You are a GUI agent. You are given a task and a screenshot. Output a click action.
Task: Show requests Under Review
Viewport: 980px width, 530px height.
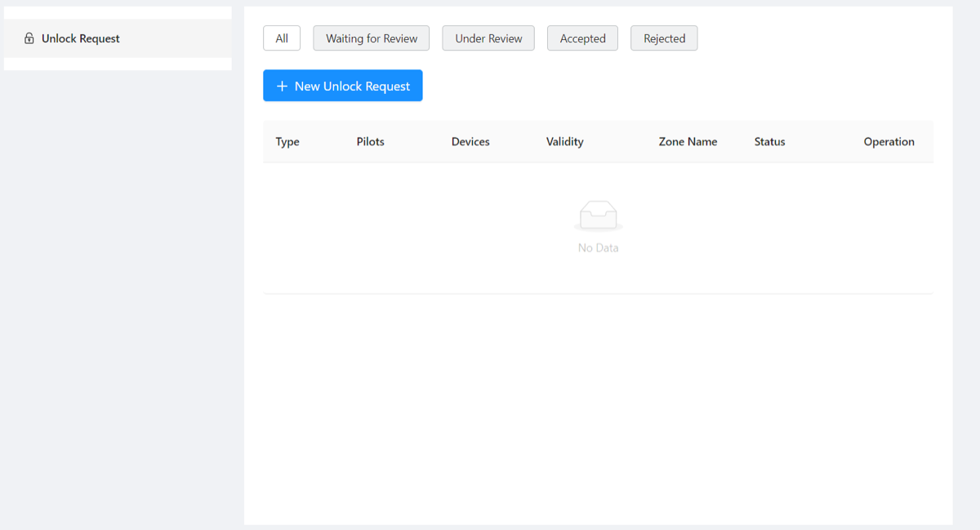488,38
